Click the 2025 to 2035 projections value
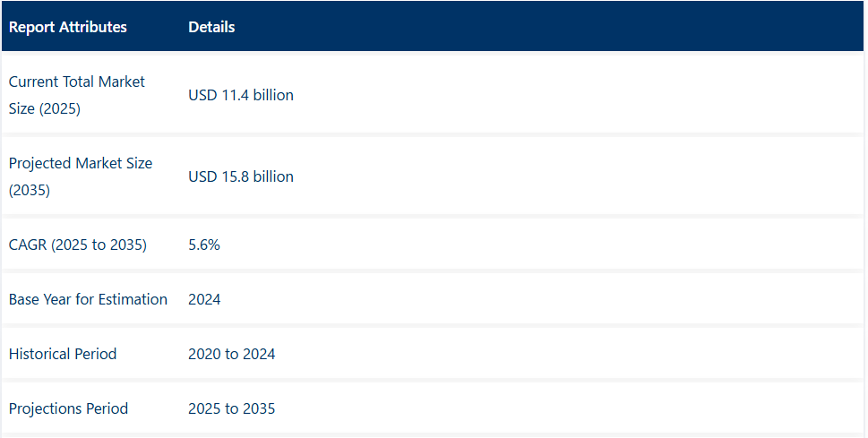The image size is (868, 438). click(x=232, y=408)
